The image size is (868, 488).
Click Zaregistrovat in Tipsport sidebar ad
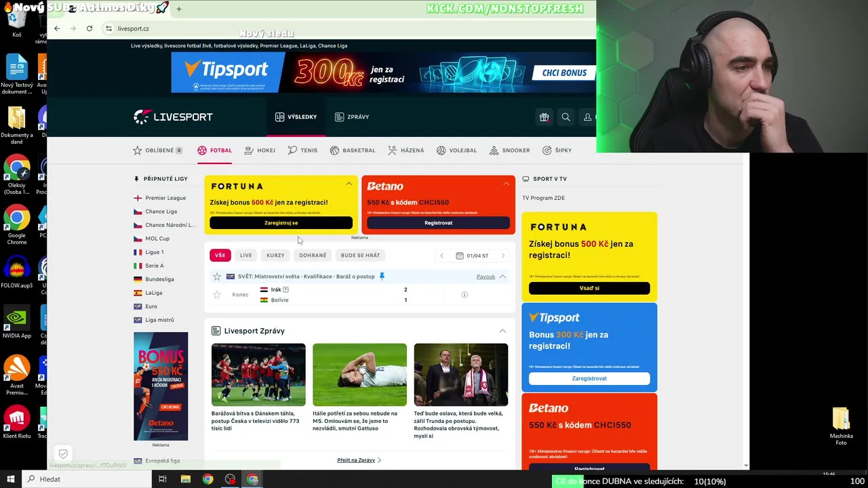point(589,378)
